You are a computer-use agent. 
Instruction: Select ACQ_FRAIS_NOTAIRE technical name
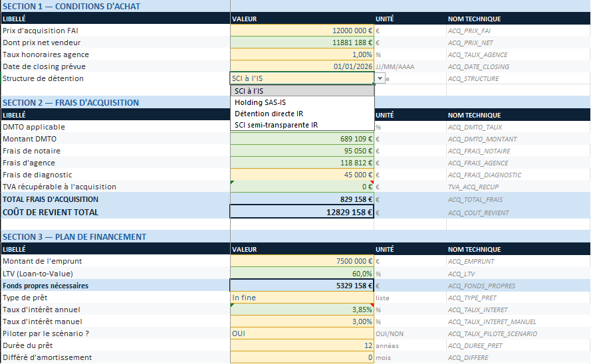479,151
